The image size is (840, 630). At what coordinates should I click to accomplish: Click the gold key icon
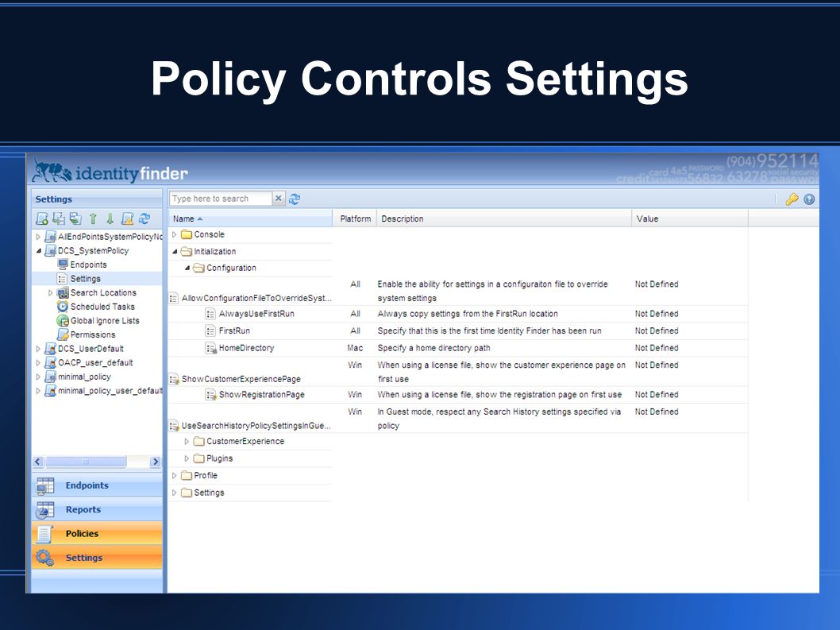click(x=792, y=199)
